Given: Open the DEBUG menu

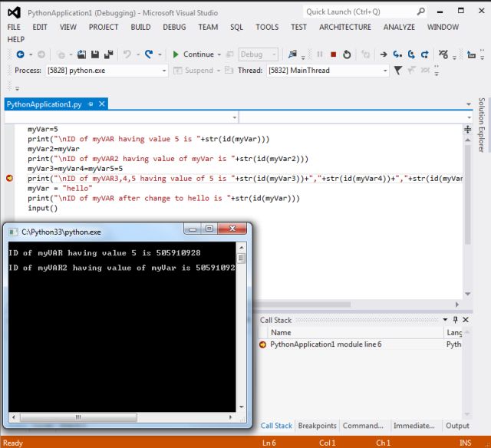Looking at the screenshot, I should 174,27.
